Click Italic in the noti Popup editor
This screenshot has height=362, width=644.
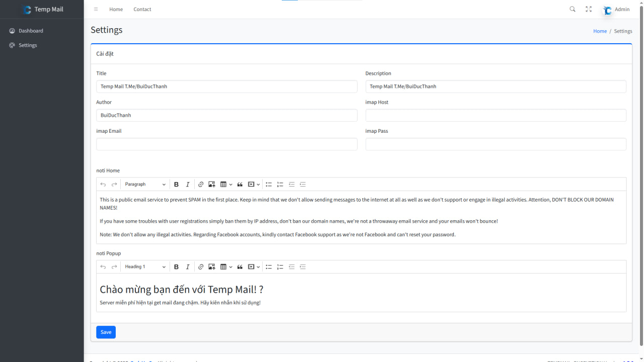tap(188, 267)
